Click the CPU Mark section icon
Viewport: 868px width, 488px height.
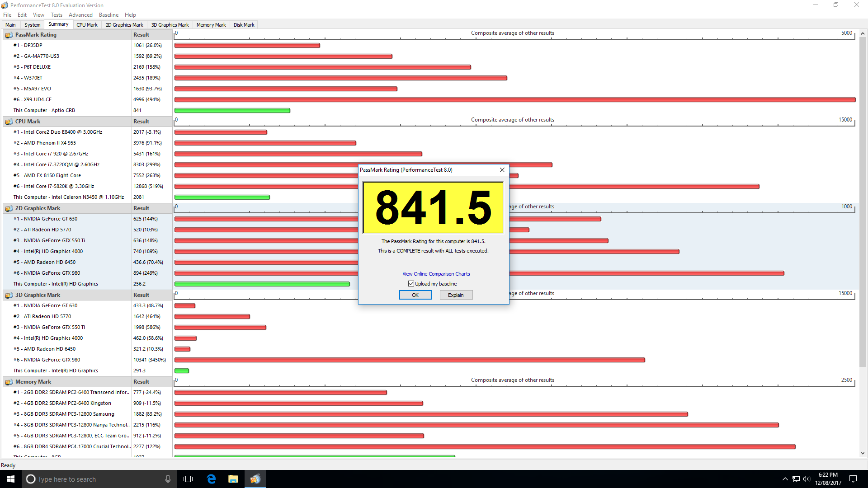pos(9,122)
